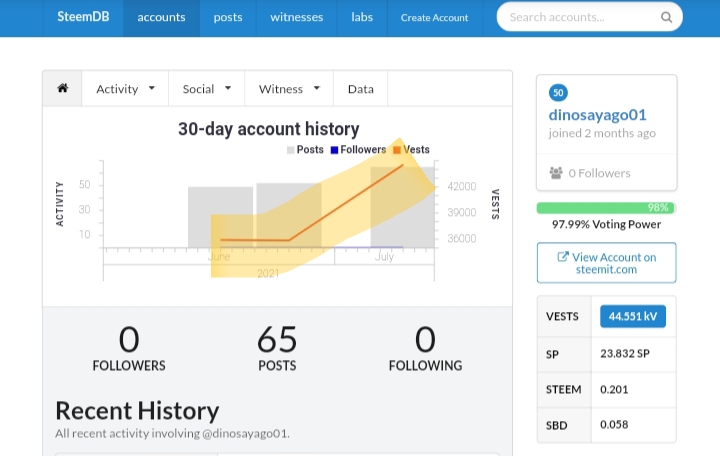Screen dimensions: 720x456
Task: Click the 0 FOLLOWING statistic
Action: (x=425, y=348)
